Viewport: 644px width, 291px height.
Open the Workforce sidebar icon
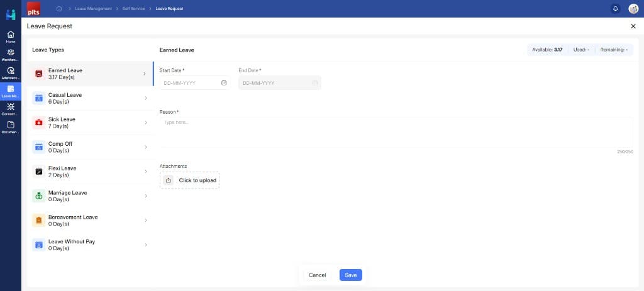[11, 55]
